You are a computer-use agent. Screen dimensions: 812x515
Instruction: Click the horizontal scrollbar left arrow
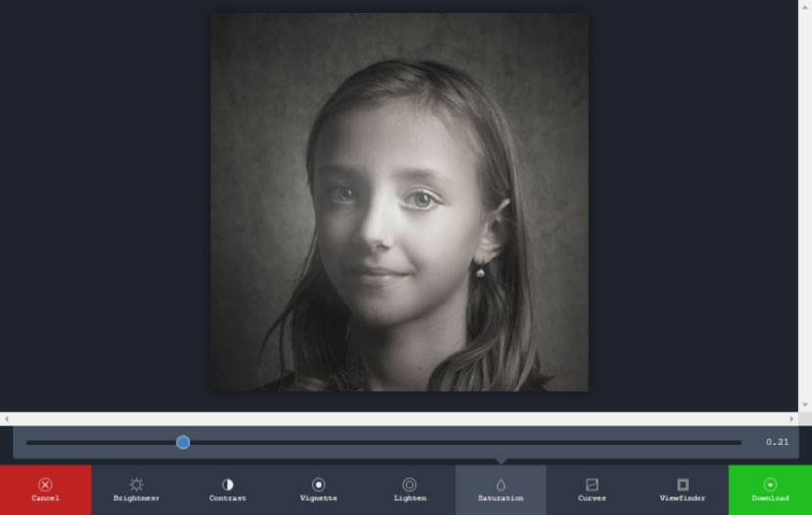[x=6, y=419]
